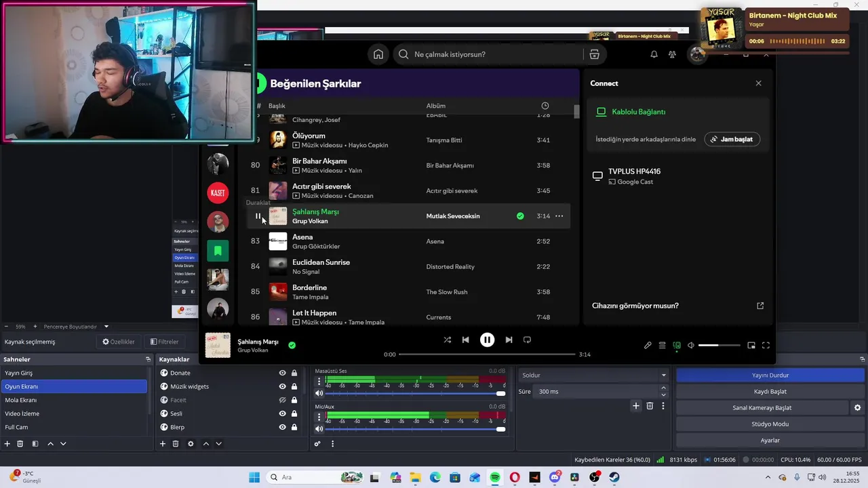The image size is (868, 488).
Task: Click Jam başlat button
Action: tap(732, 139)
